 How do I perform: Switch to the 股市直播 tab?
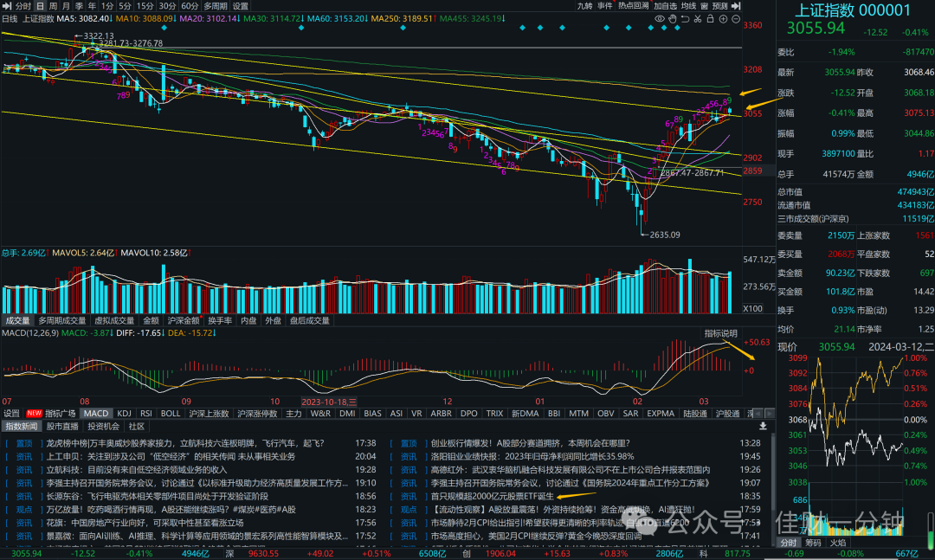(x=62, y=426)
